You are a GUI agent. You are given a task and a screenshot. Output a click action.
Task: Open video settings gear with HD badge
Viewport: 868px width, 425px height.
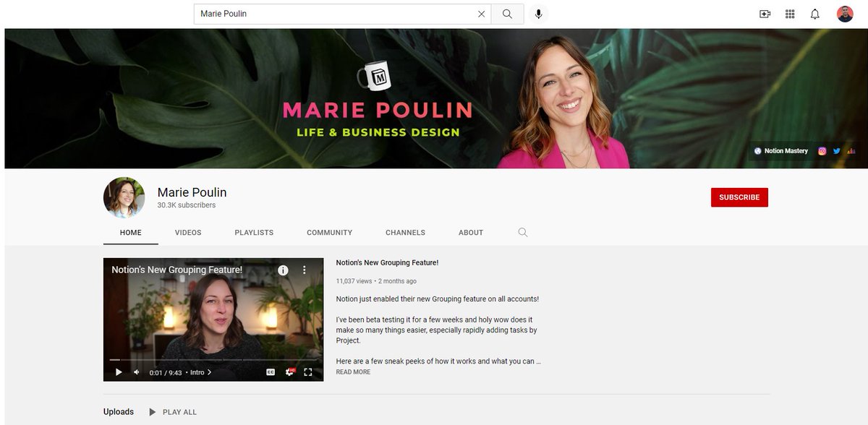289,372
